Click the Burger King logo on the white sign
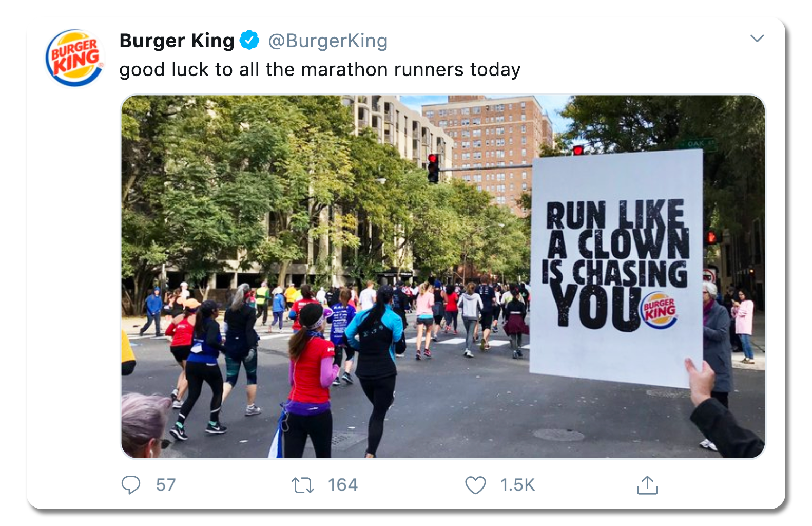This screenshot has width=812, height=526. [659, 310]
